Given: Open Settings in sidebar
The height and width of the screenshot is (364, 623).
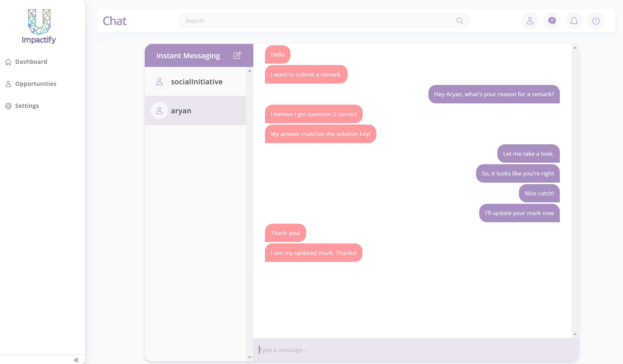Looking at the screenshot, I should (x=27, y=106).
